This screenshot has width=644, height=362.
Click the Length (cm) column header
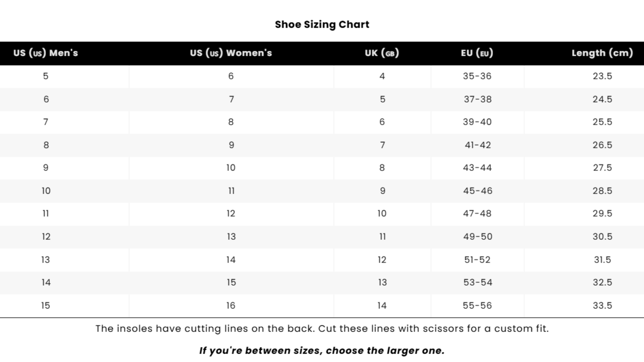[602, 53]
